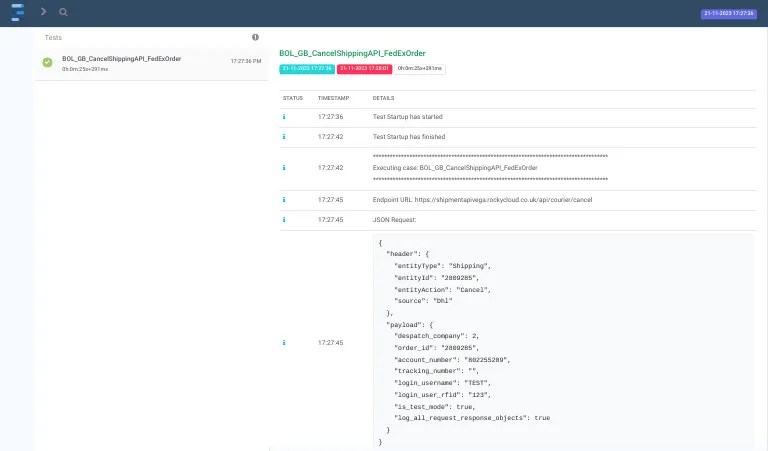The width and height of the screenshot is (768, 451).
Task: Click the green pass status icon
Action: pos(48,62)
